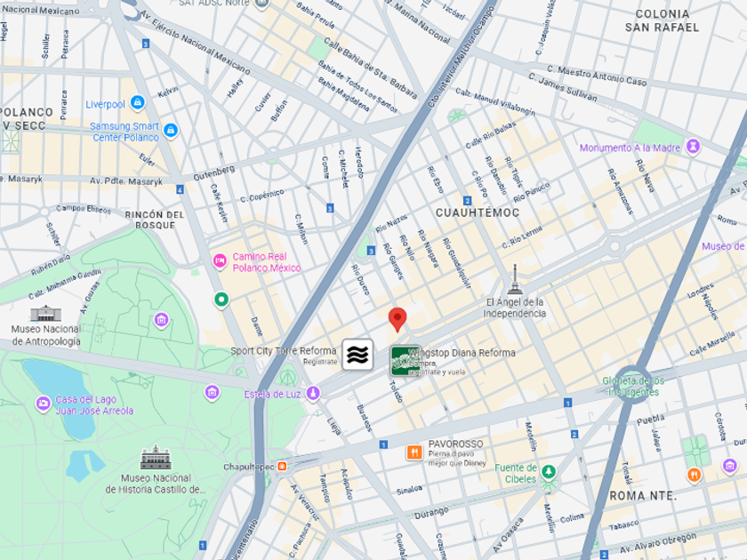Viewport: 747px width, 560px height.
Task: Select Museo Nacional de Antropología building icon
Action: click(x=45, y=313)
